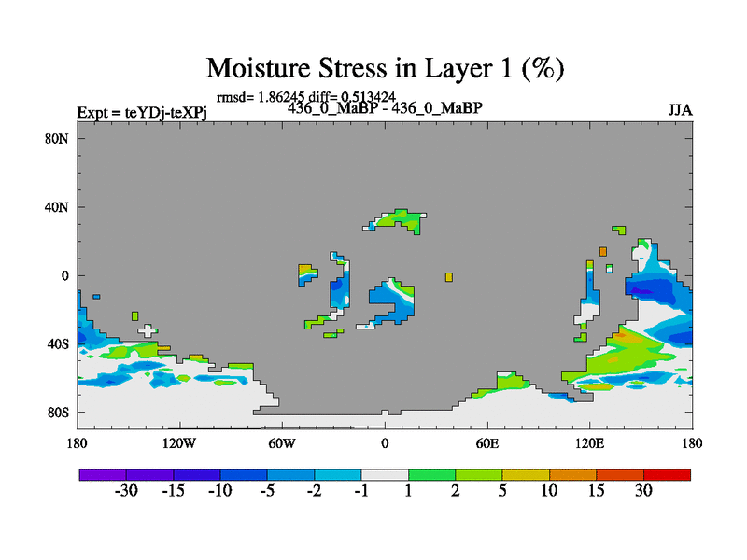Click the -30 colorbar tick label

(x=126, y=492)
